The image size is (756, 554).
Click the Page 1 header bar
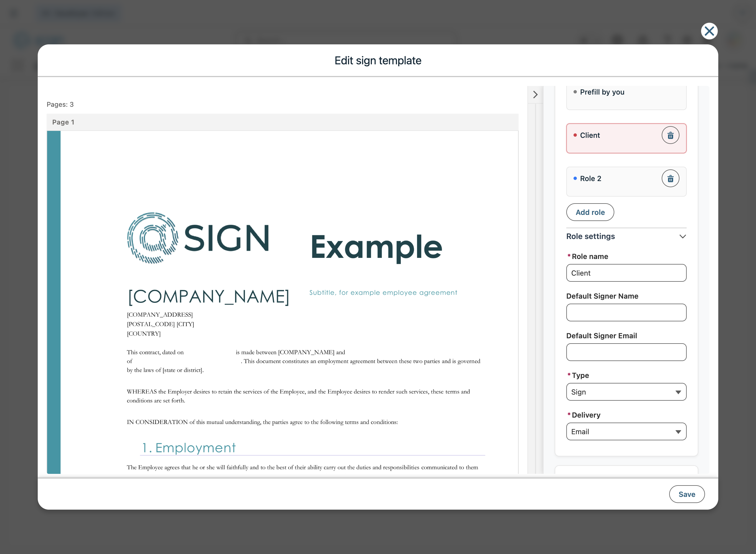click(x=282, y=122)
